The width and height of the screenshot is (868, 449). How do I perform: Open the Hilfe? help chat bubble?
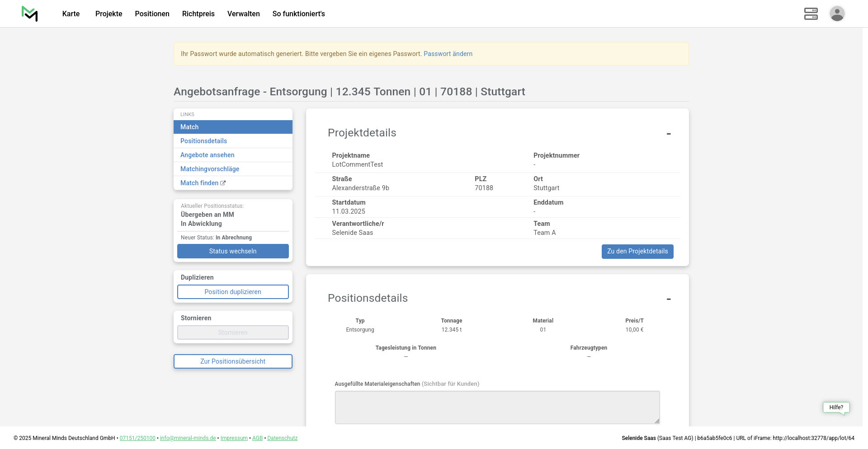point(836,407)
